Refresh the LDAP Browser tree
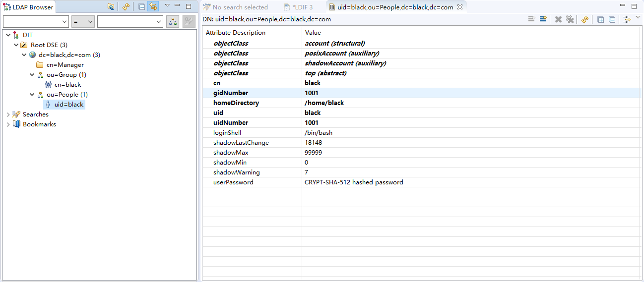 coord(126,7)
